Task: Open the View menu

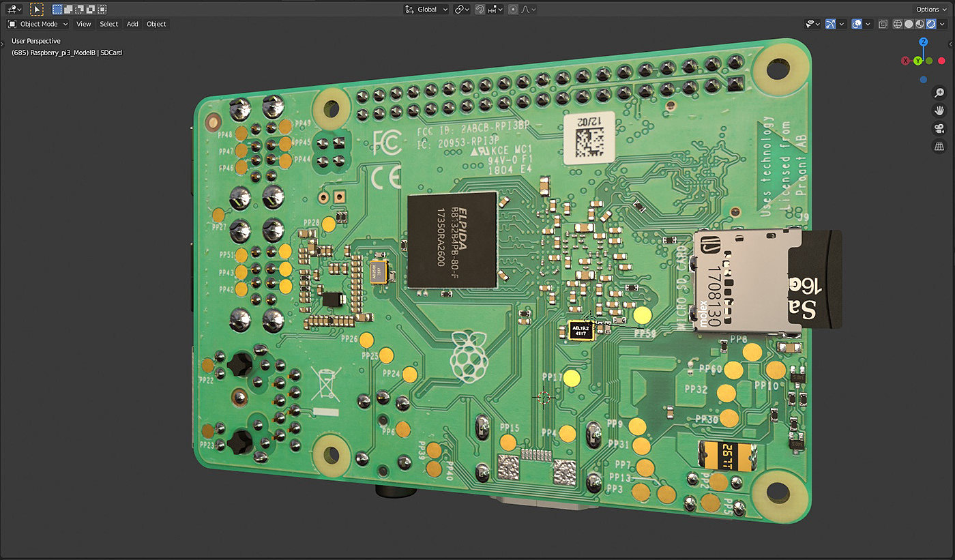Action: tap(83, 24)
